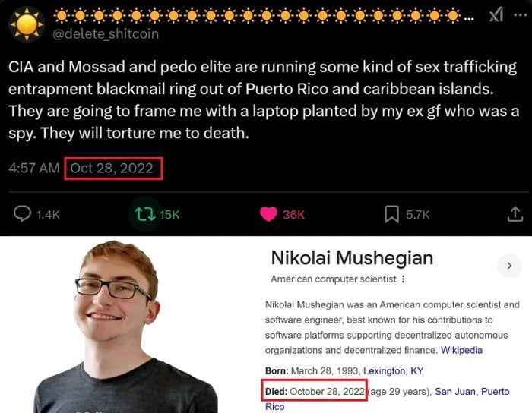Open the tweet's three-dot more menu
The height and width of the screenshot is (413, 532).
pyautogui.click(x=520, y=15)
